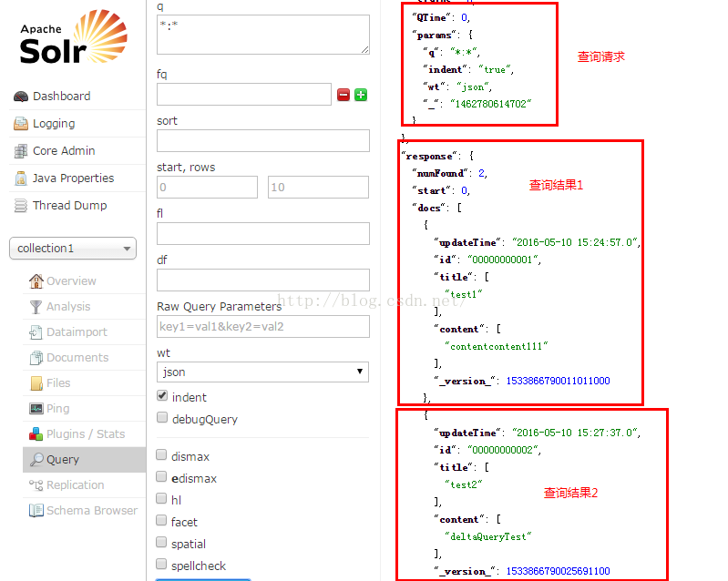Viewport: 728px width, 581px height.
Task: Click the Plugins / Stats blocks icon
Action: (36, 434)
